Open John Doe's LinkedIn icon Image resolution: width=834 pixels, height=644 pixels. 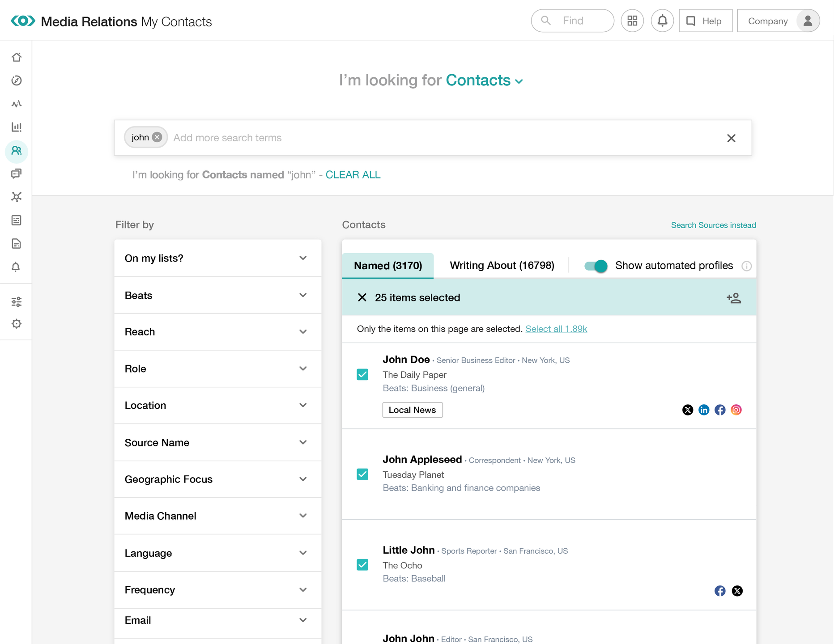[x=704, y=410]
